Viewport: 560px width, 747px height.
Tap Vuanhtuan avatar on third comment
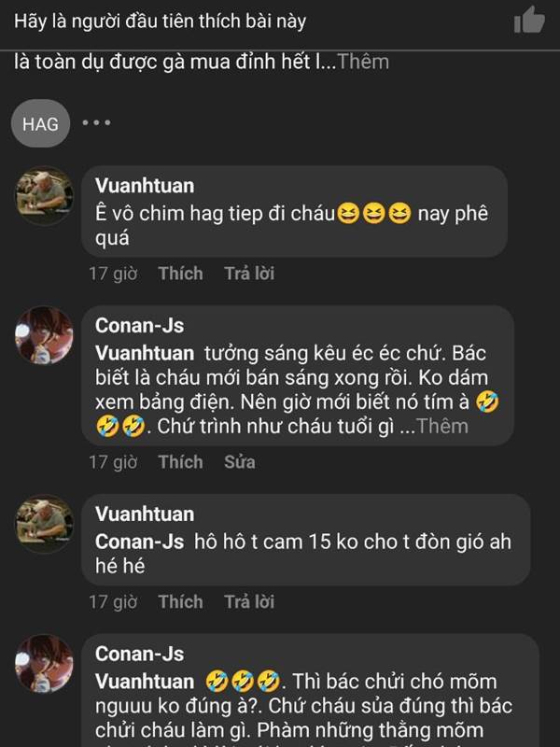point(45,524)
